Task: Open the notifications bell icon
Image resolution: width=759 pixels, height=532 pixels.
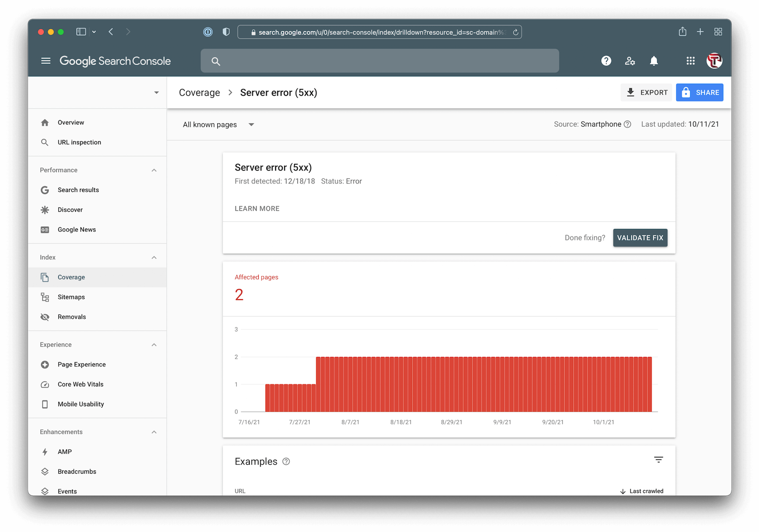Action: tap(654, 61)
